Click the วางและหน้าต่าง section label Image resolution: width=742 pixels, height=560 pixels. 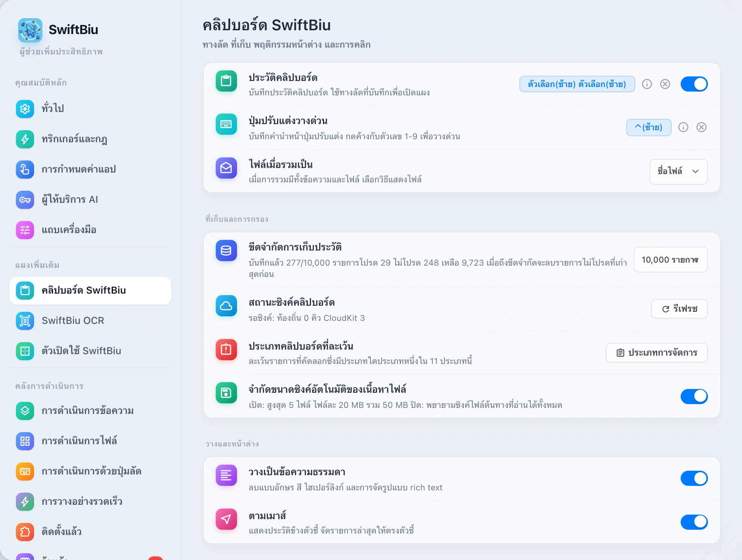coord(232,444)
